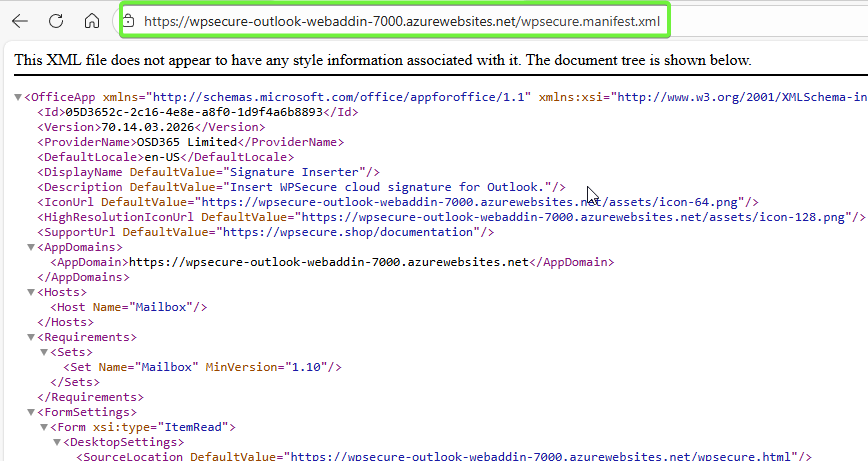Open site info via the lock icon

128,21
